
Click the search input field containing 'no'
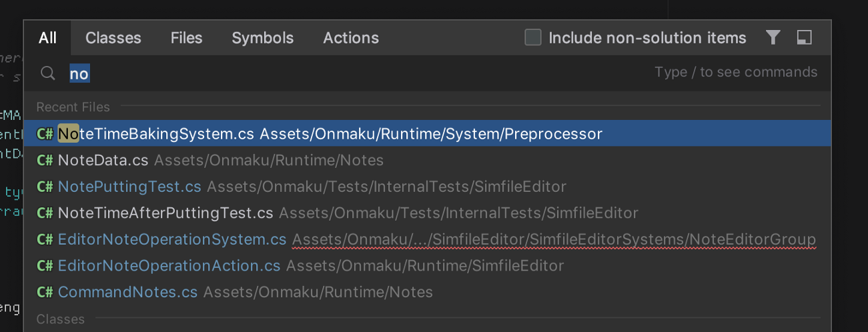click(334, 73)
